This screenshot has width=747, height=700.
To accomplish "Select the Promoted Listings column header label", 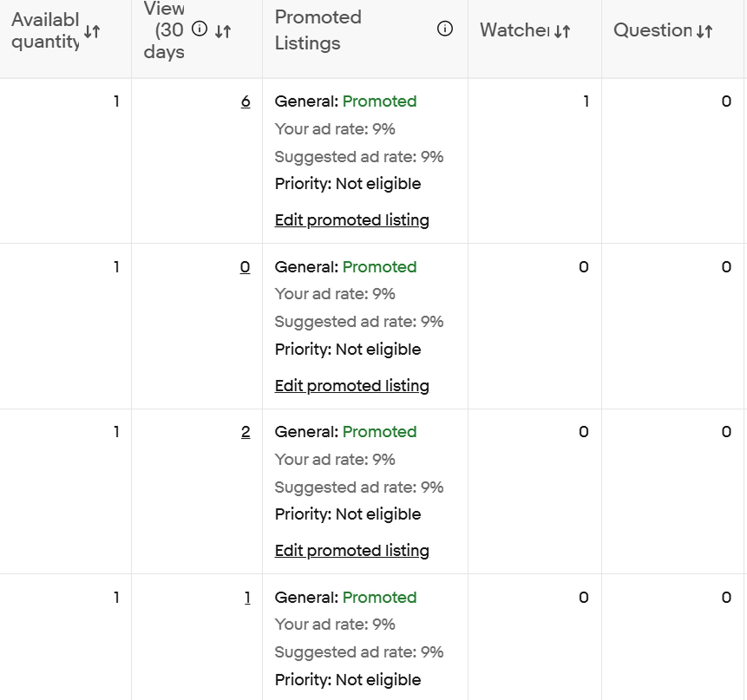I will click(318, 30).
